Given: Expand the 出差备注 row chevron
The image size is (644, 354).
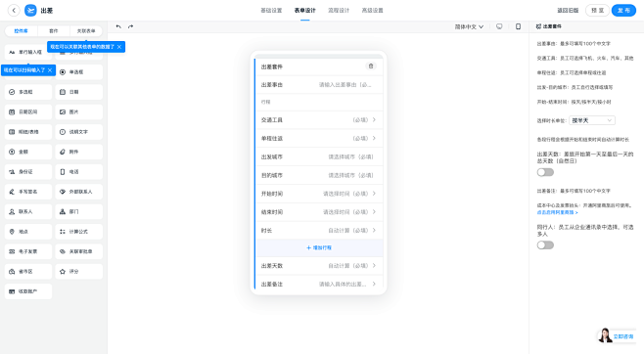Looking at the screenshot, I should tap(374, 284).
